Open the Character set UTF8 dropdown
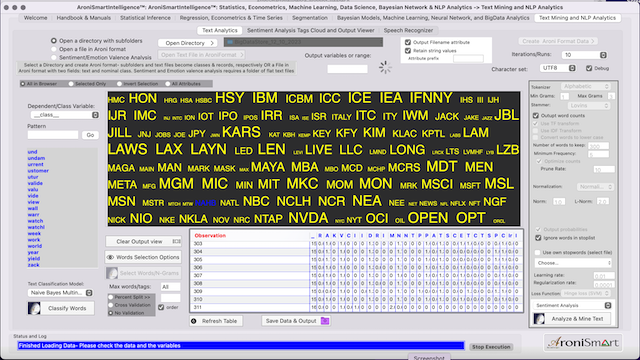 558,68
